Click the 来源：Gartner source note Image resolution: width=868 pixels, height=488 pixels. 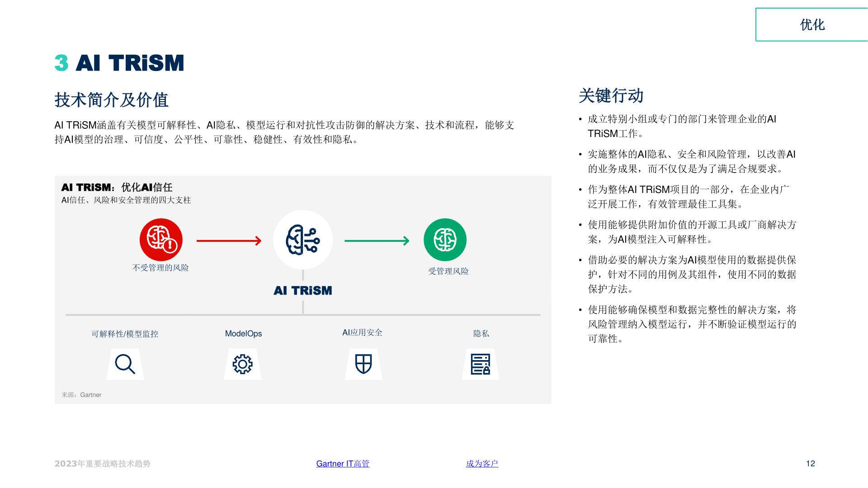click(x=81, y=395)
